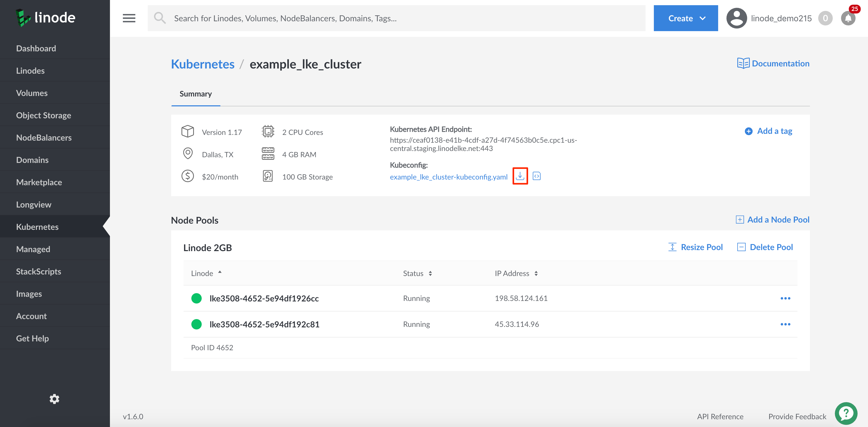Screen dimensions: 868x427
Task: Click the Linode logo
Action: [45, 18]
